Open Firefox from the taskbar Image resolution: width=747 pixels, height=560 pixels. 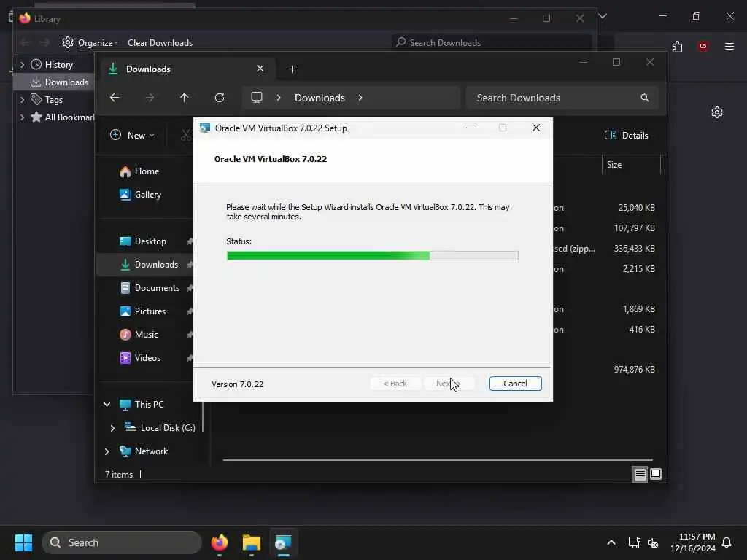point(220,542)
